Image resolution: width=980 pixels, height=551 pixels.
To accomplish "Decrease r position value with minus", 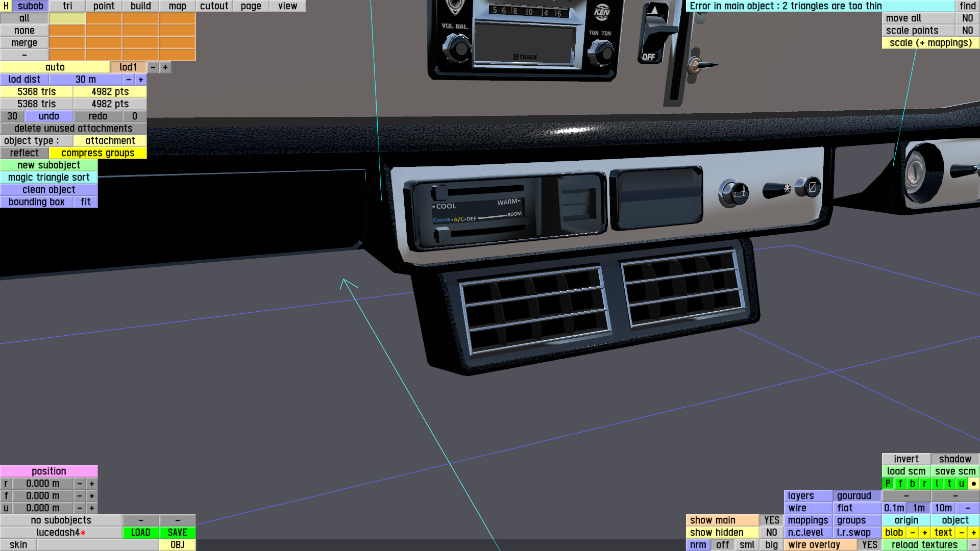I will [x=79, y=483].
